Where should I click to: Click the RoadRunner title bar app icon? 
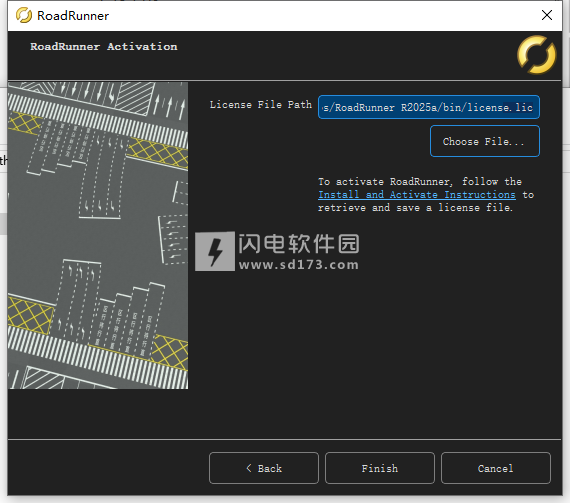tap(24, 15)
